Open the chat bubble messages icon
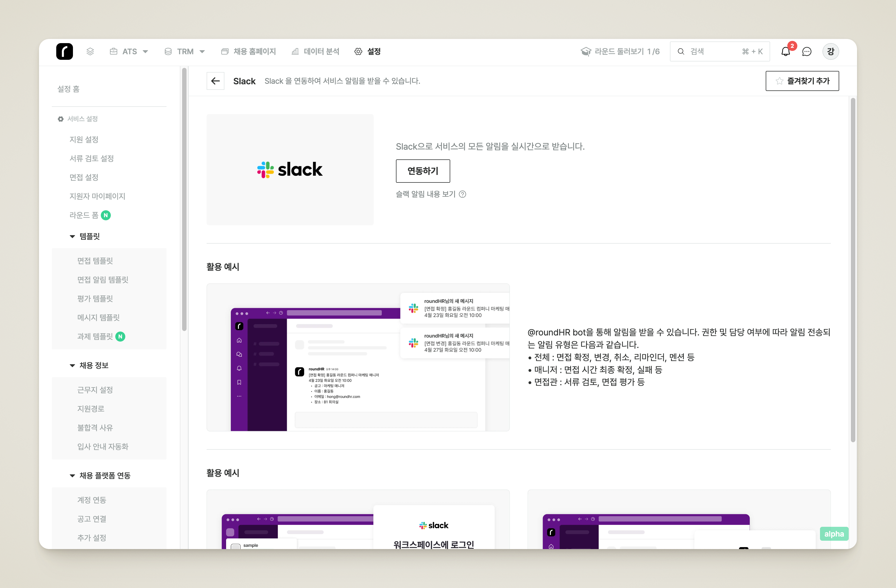896x588 pixels. (807, 51)
